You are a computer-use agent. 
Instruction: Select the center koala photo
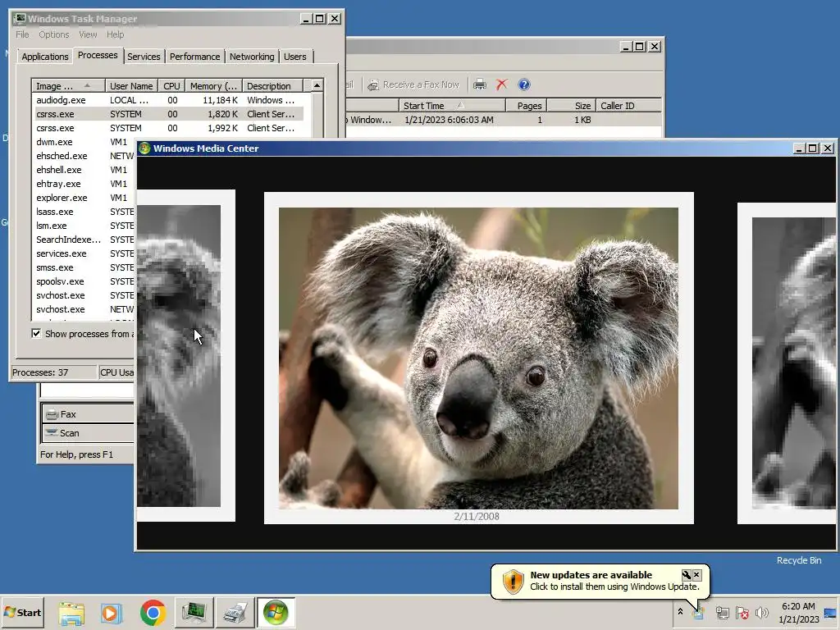[x=478, y=358]
